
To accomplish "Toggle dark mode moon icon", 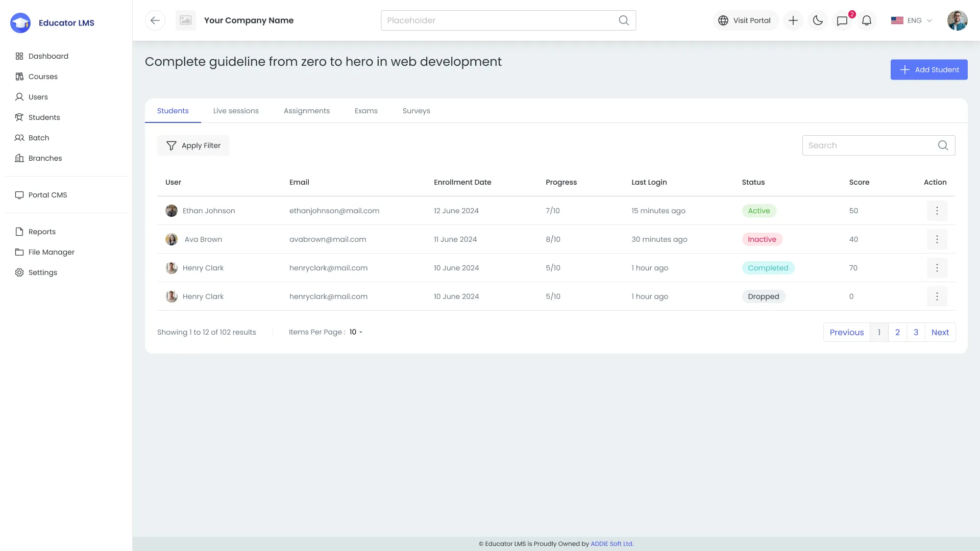I will [x=818, y=20].
